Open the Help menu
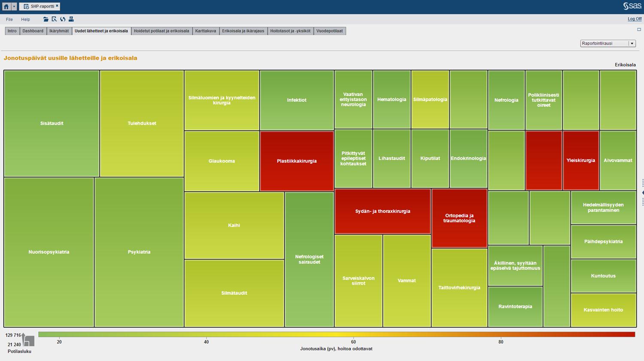This screenshot has height=361, width=644. click(x=26, y=19)
